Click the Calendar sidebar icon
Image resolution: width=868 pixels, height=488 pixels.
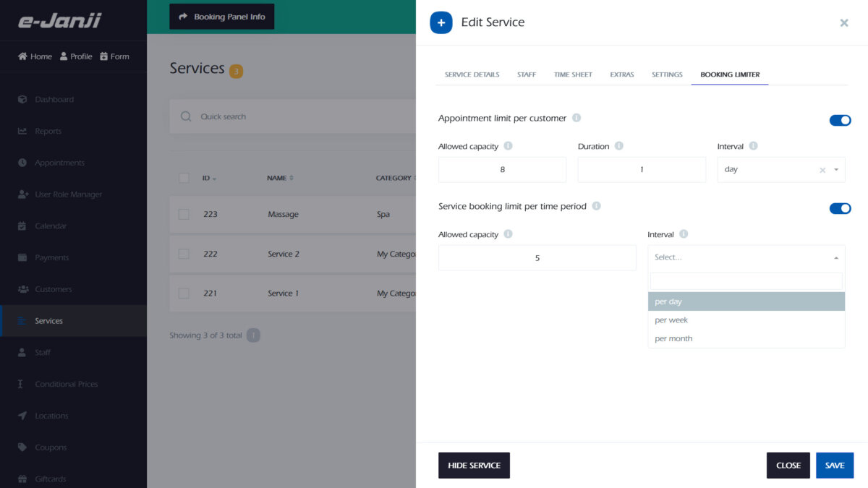tap(22, 226)
